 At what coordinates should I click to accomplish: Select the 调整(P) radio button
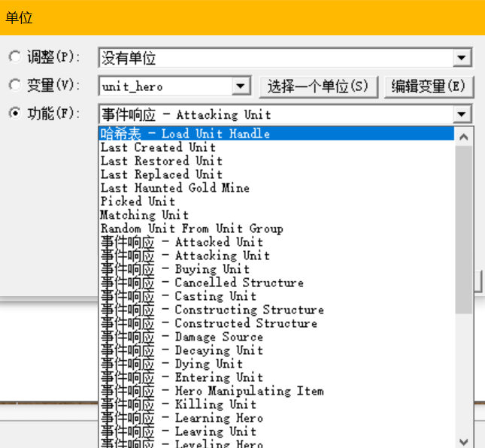point(14,57)
